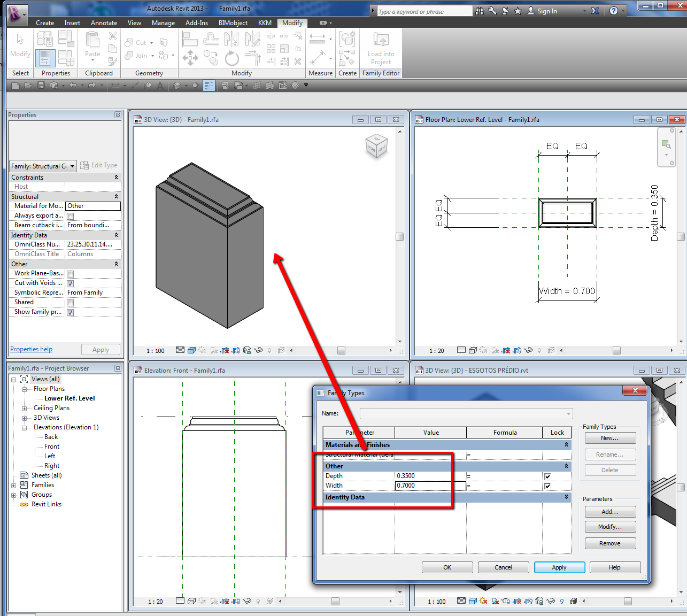Click the Revit application menu logo
The width and height of the screenshot is (687, 616).
[x=16, y=13]
